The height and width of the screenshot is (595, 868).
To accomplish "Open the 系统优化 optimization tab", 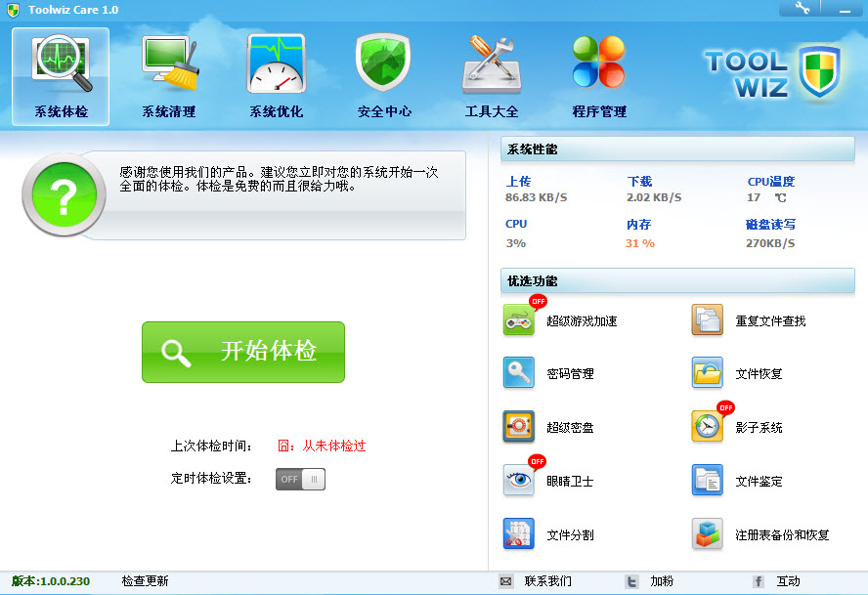I will (x=277, y=76).
